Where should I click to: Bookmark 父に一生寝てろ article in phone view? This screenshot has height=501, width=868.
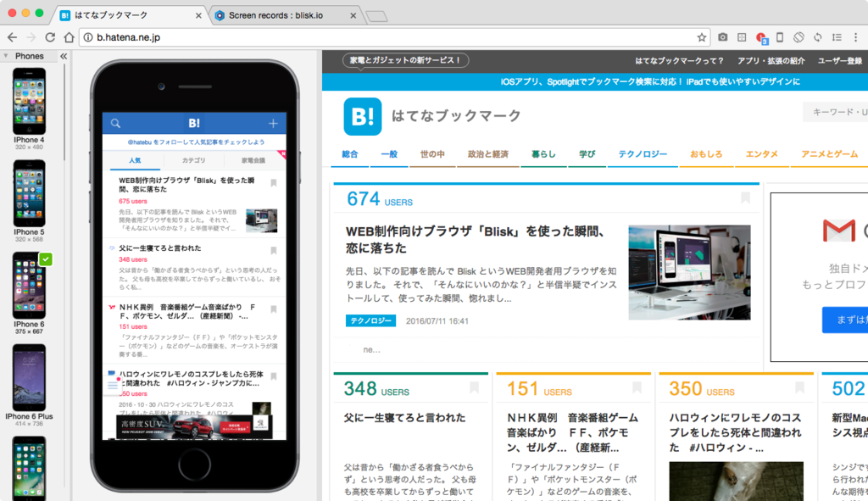(x=274, y=251)
